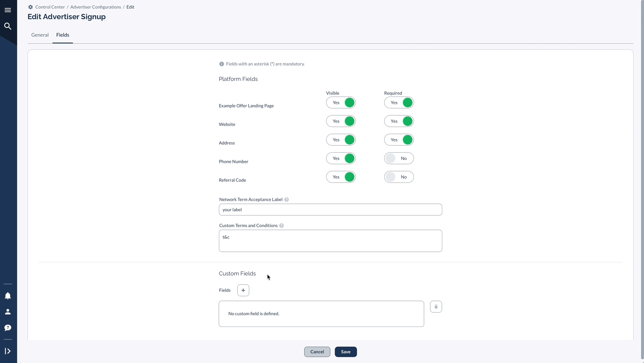Click the Phone Number field label
The height and width of the screenshot is (363, 644).
click(x=233, y=161)
